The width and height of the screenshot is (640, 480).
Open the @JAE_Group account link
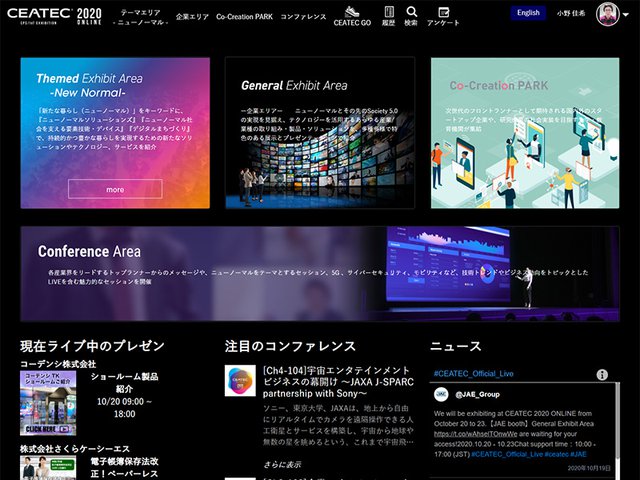[477, 394]
